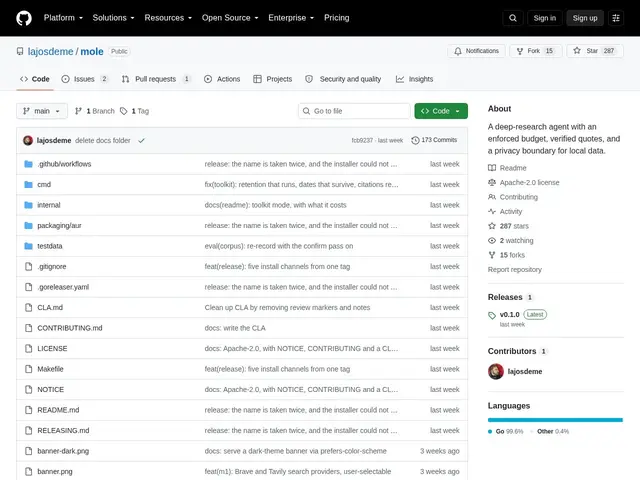640x480 pixels.
Task: Open the Pricing menu item
Action: pos(336,18)
